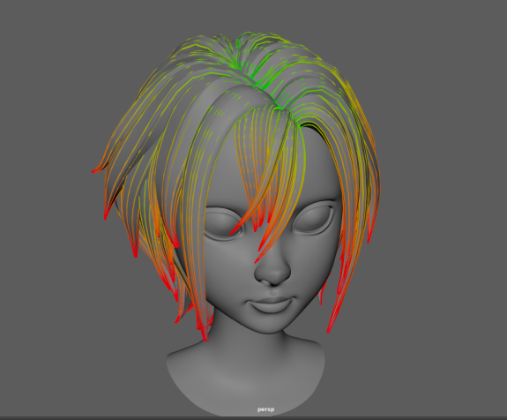This screenshot has width=507, height=420.
Task: Select the red hair tip crossing the nose bridge
Action: coord(263,249)
